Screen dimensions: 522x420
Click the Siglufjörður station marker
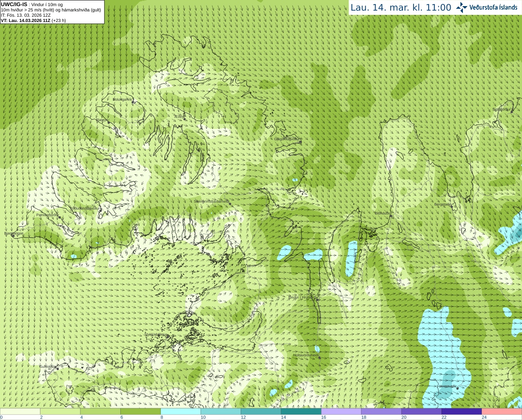pos(511,112)
